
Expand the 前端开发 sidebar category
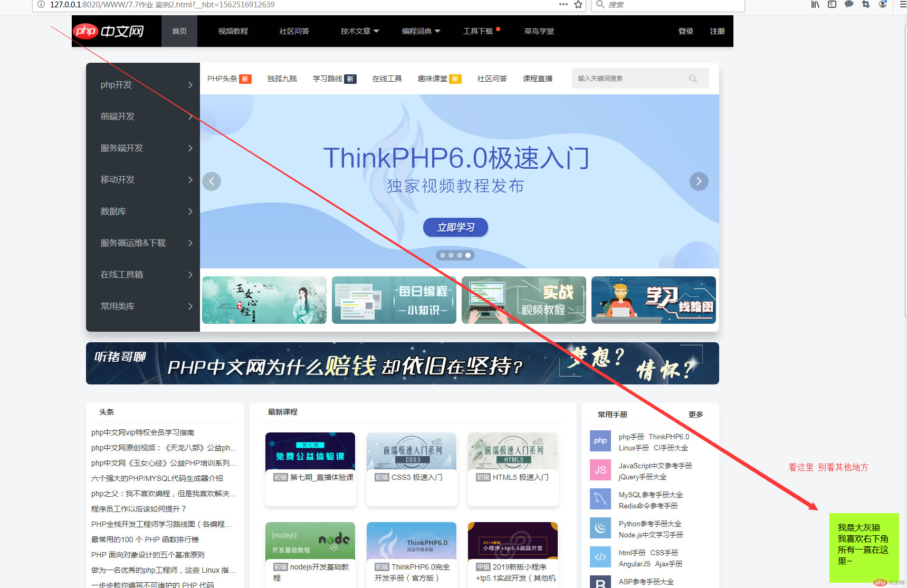[143, 117]
